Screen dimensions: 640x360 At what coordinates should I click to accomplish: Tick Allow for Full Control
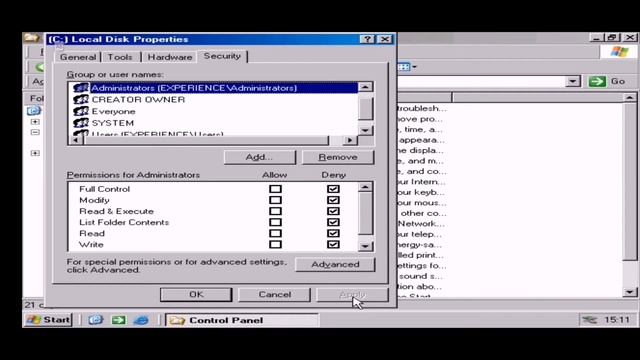[276, 189]
